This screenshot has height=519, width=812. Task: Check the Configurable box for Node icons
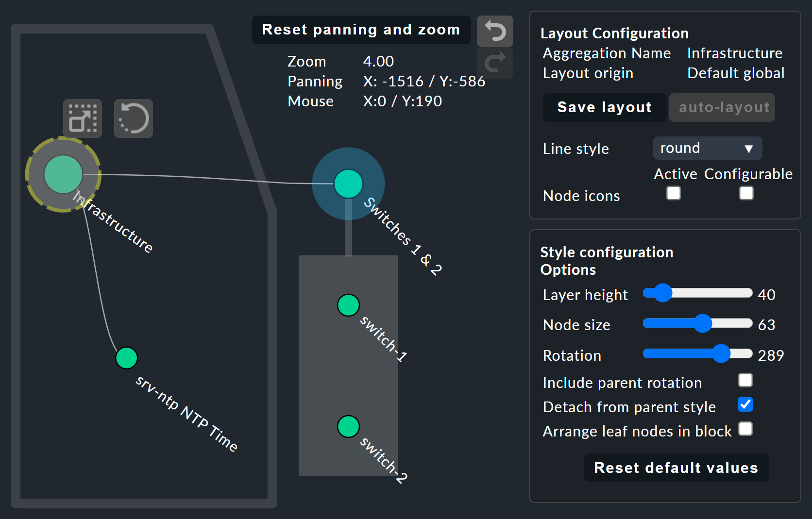click(x=746, y=193)
